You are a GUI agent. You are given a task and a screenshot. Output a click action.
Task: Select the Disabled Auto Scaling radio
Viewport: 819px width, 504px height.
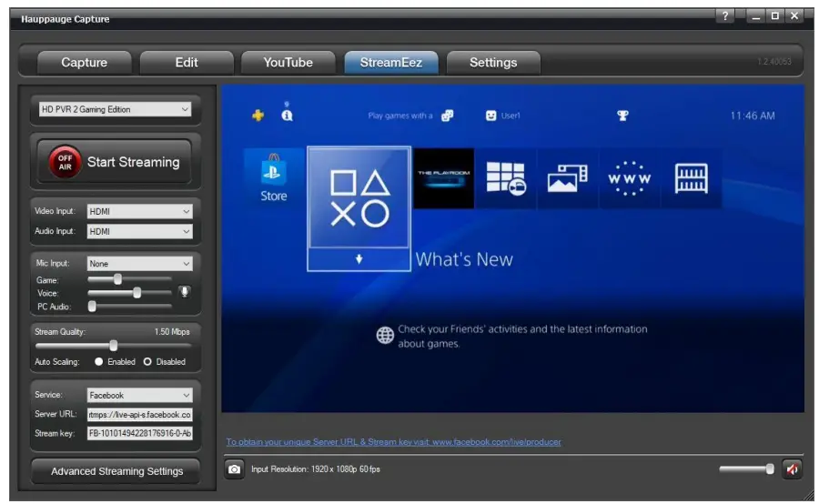[147, 361]
